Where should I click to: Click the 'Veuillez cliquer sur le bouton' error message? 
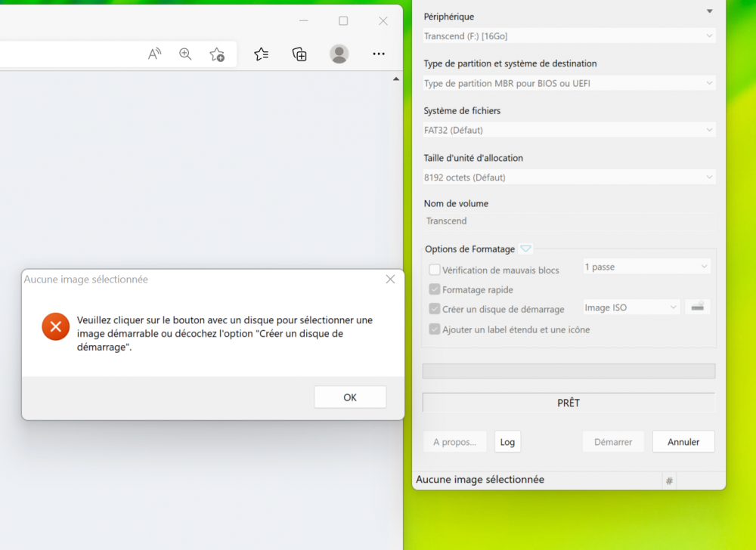225,333
